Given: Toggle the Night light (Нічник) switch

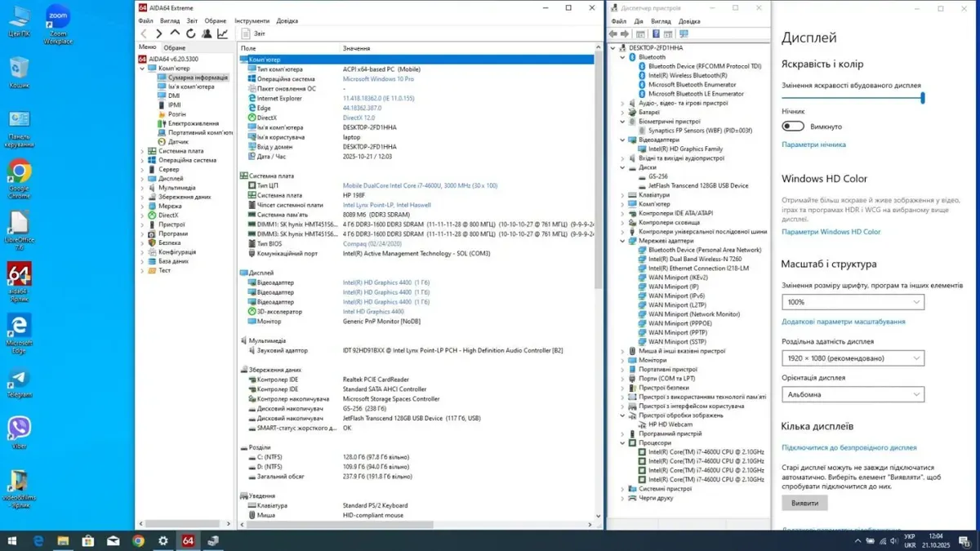Looking at the screenshot, I should [x=793, y=127].
